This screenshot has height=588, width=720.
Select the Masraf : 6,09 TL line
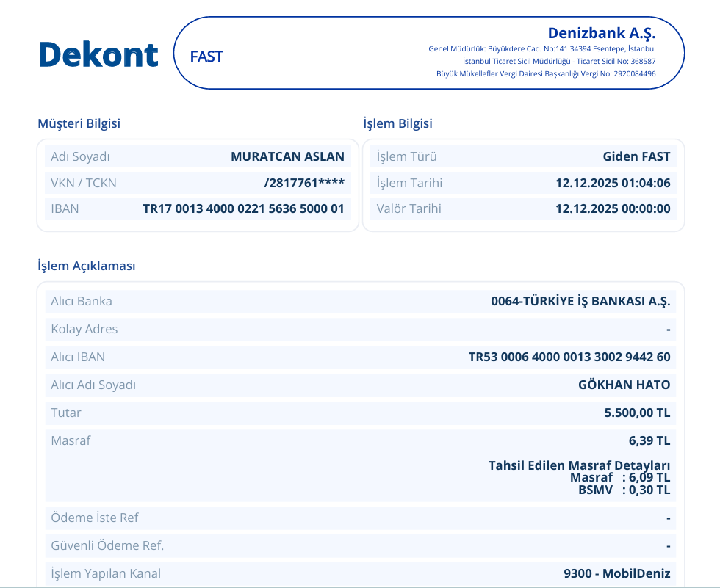click(620, 477)
